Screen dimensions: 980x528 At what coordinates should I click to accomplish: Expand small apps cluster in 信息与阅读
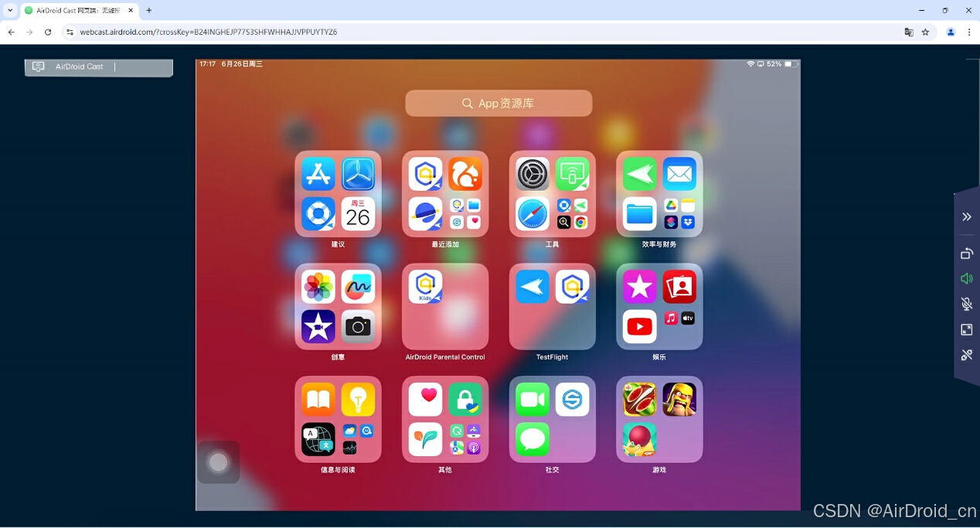(x=358, y=439)
